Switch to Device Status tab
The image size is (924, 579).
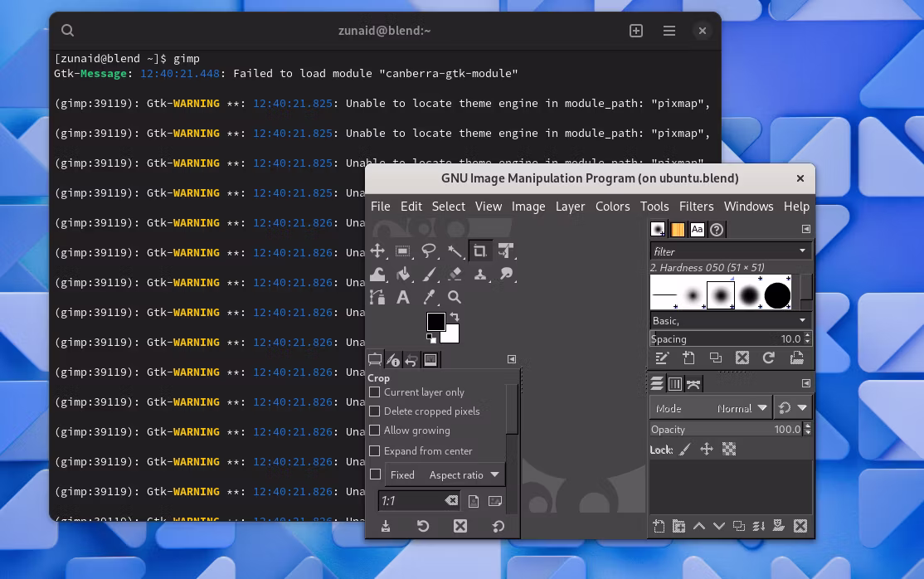click(x=393, y=360)
